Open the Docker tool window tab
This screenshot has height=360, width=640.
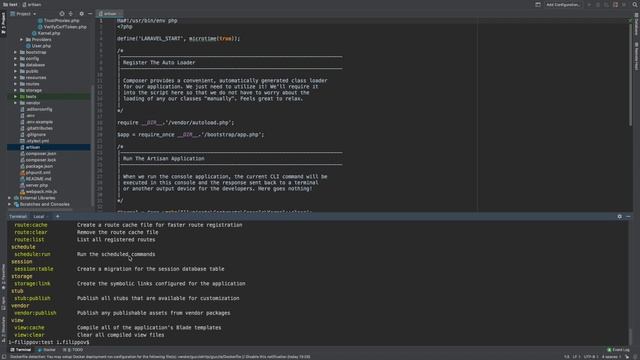47,350
